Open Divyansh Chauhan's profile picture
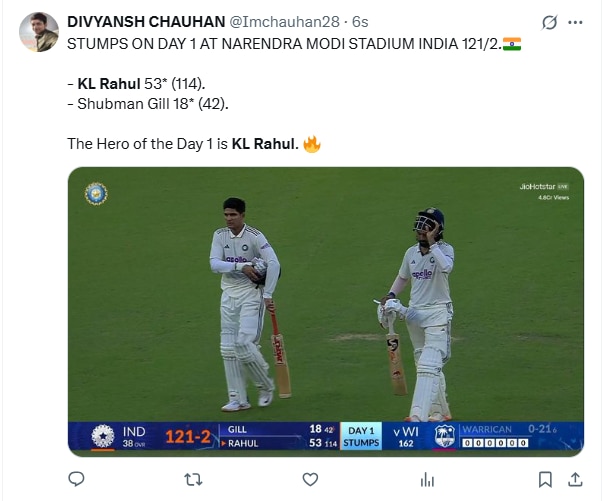Viewport: 602px width, 501px height. point(39,32)
